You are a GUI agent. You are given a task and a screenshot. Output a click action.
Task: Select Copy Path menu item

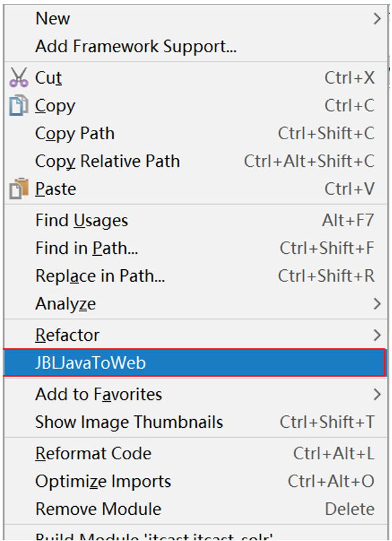[x=195, y=133]
